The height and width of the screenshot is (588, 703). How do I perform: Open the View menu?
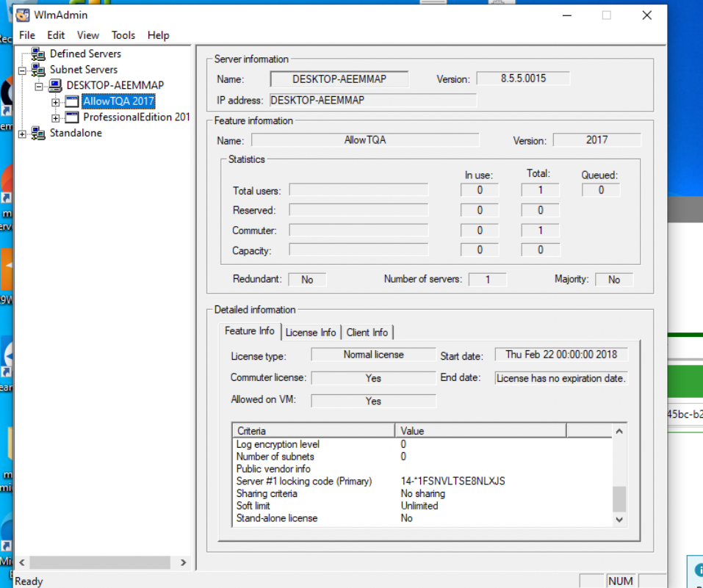point(88,35)
